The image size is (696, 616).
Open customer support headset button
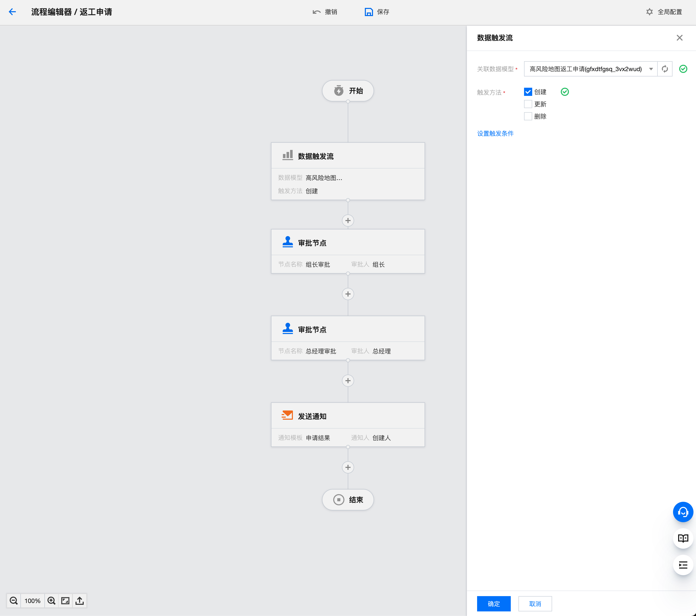[x=683, y=512]
